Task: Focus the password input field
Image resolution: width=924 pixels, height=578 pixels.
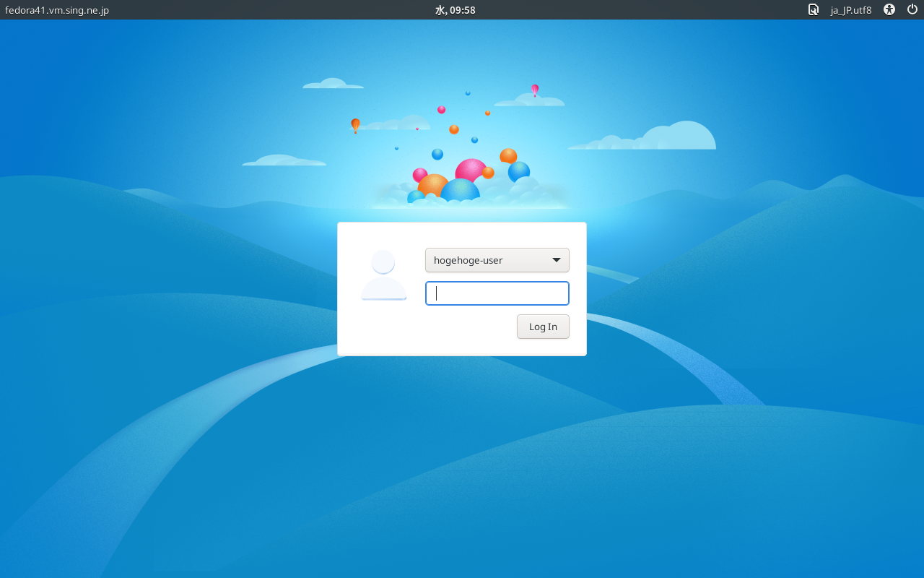Action: 497,293
